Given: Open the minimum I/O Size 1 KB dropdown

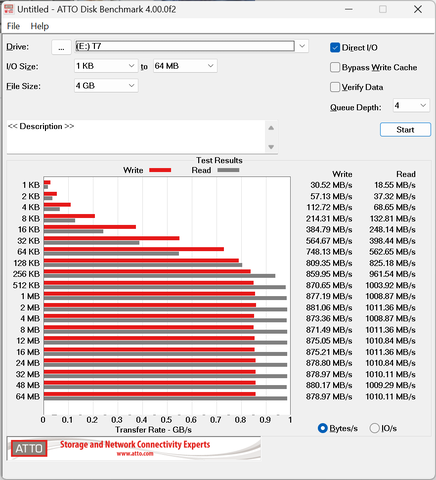Looking at the screenshot, I should (106, 66).
